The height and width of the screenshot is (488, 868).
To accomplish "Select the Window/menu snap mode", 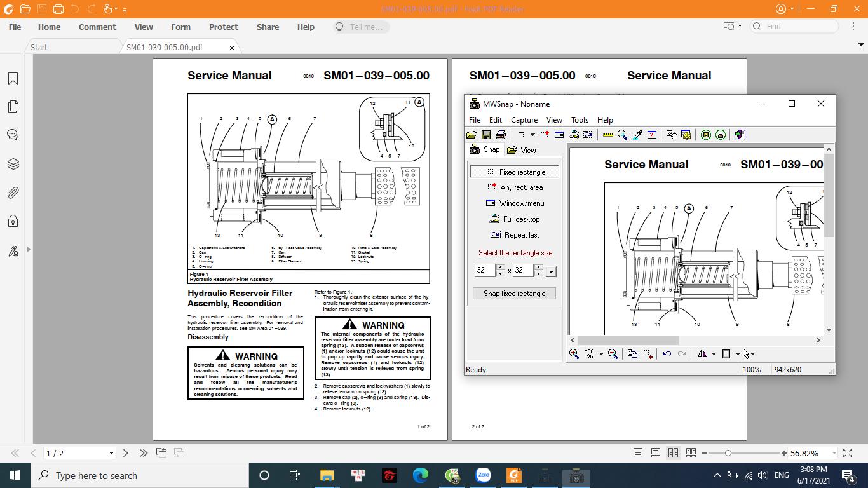I will 515,203.
